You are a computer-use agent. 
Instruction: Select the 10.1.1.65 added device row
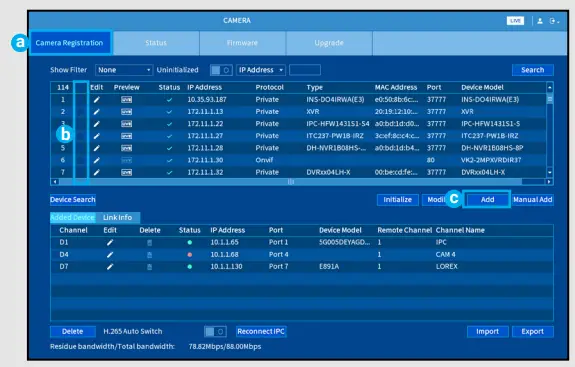(x=301, y=242)
